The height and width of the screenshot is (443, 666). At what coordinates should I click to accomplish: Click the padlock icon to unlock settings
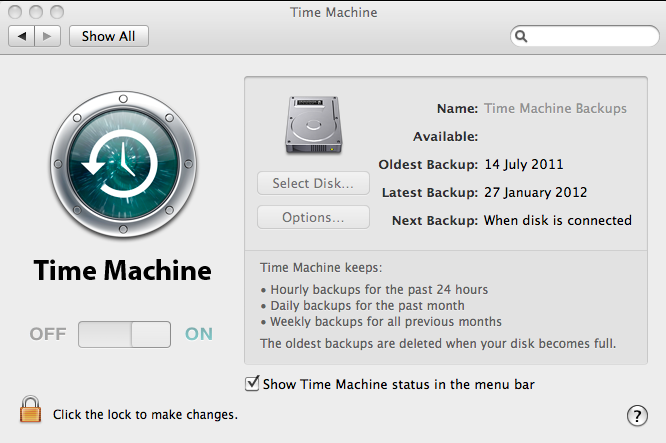point(31,410)
